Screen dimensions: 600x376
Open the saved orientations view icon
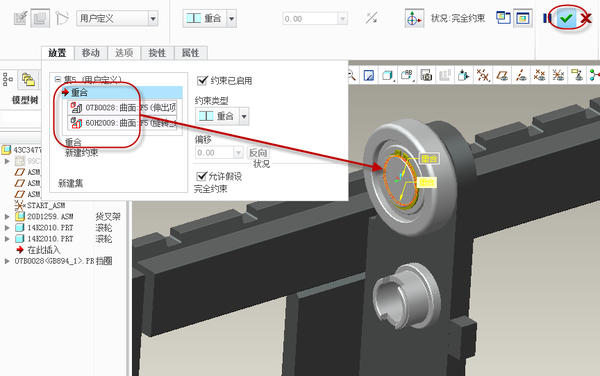407,75
